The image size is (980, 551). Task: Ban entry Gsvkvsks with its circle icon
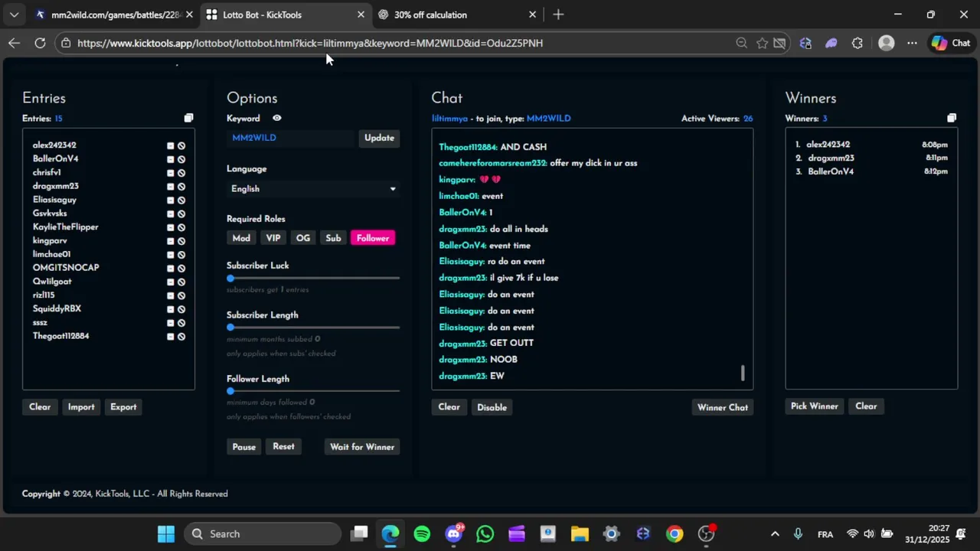click(x=181, y=214)
